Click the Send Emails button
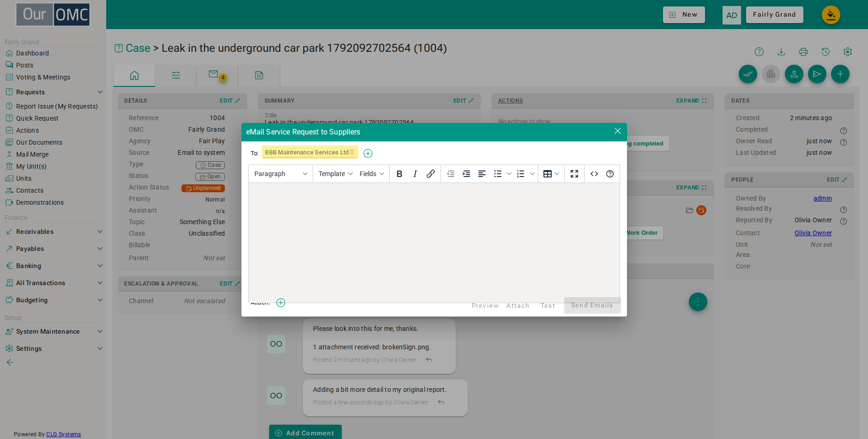Viewport: 868px width, 439px height. (592, 305)
